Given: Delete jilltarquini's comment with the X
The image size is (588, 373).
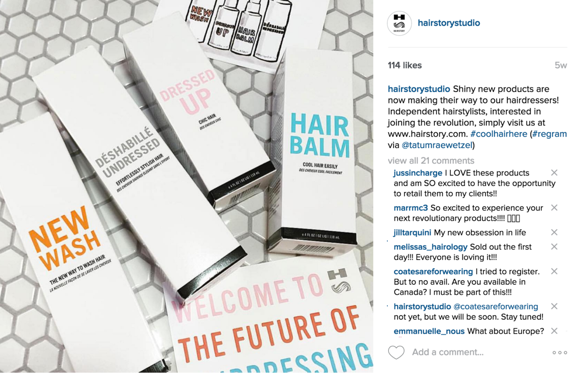Looking at the screenshot, I should coord(554,232).
